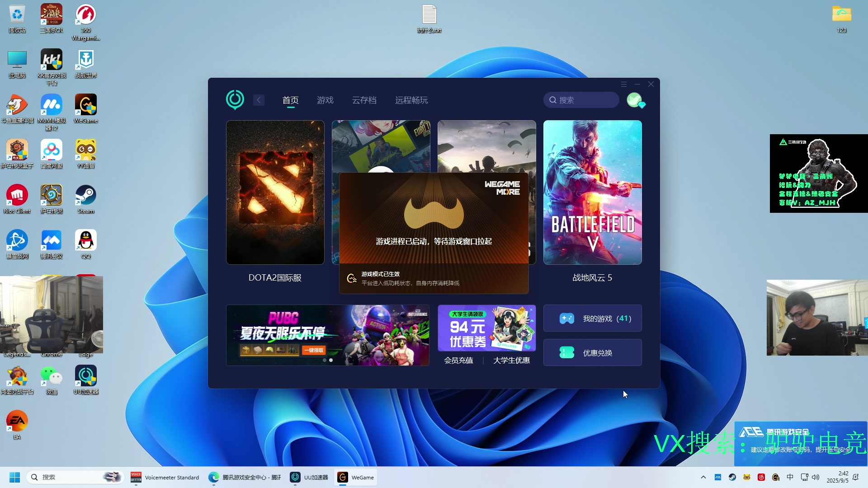
Task: Open the 鸿图对战平台 desktop shortcut
Action: (17, 380)
